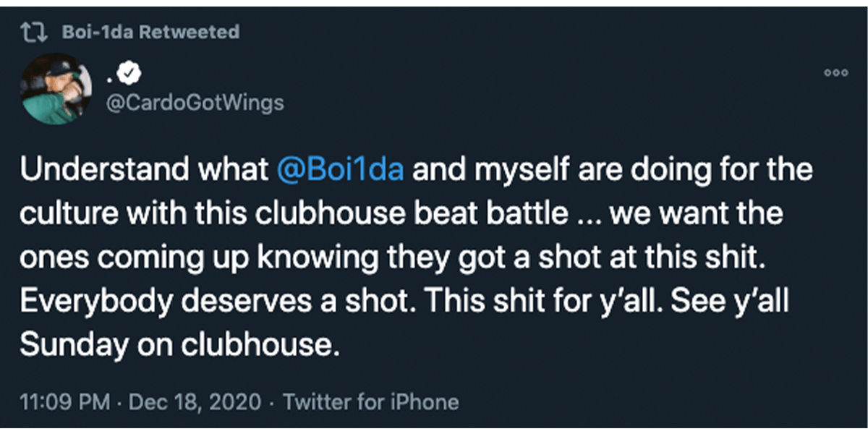Open the @CardoGotWings profile handle
Screen dimensions: 868x434
pyautogui.click(x=194, y=103)
